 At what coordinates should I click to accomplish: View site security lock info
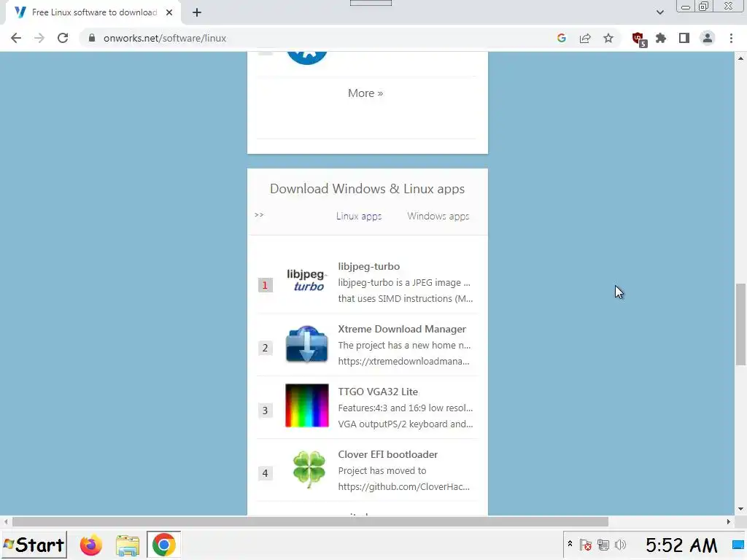[x=92, y=38]
